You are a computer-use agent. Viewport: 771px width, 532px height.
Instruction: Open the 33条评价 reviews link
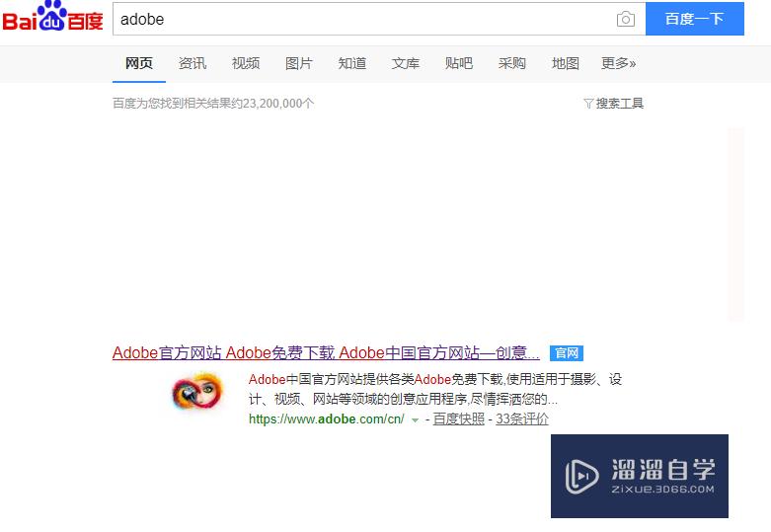[x=521, y=418]
